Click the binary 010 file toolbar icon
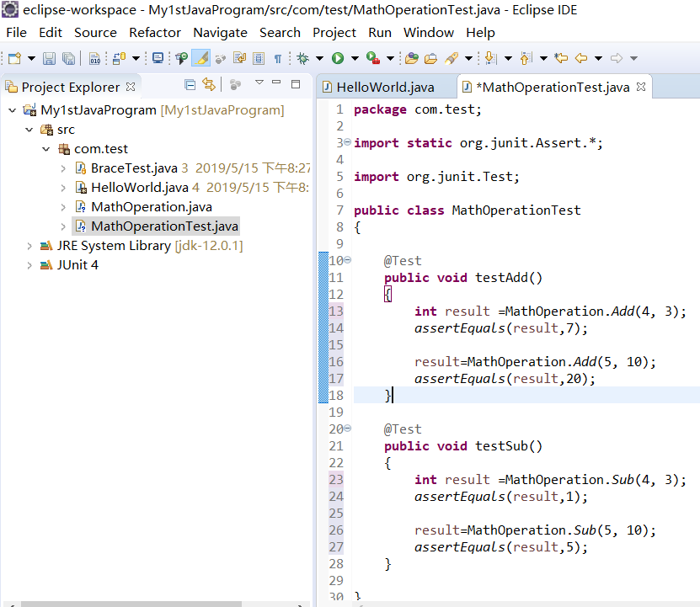Image resolution: width=700 pixels, height=607 pixels. (94, 58)
